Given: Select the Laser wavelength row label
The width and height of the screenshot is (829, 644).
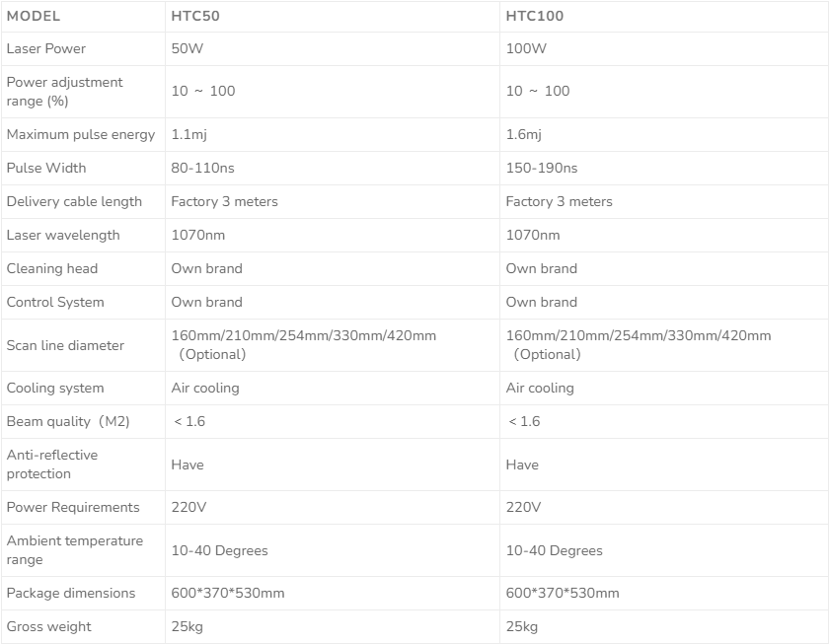Looking at the screenshot, I should [x=63, y=235].
